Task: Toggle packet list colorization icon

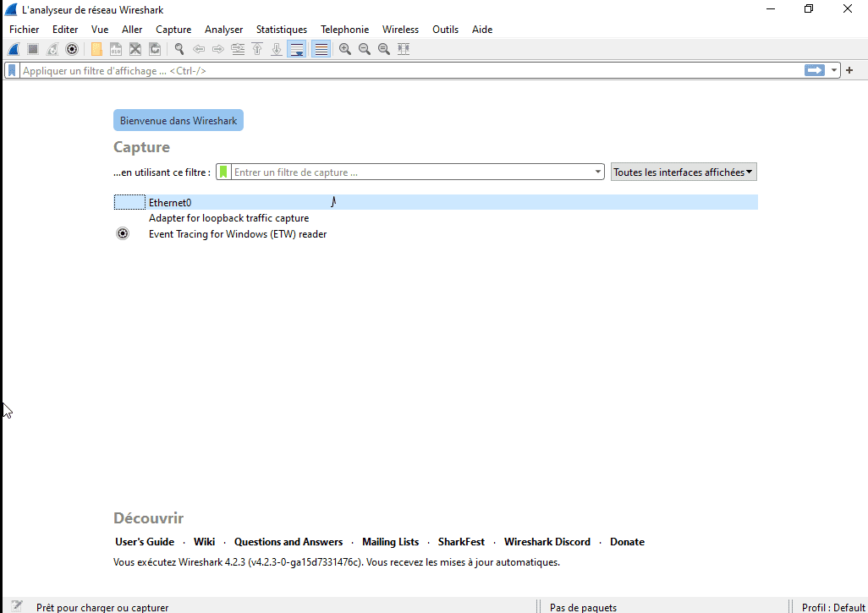Action: point(321,49)
